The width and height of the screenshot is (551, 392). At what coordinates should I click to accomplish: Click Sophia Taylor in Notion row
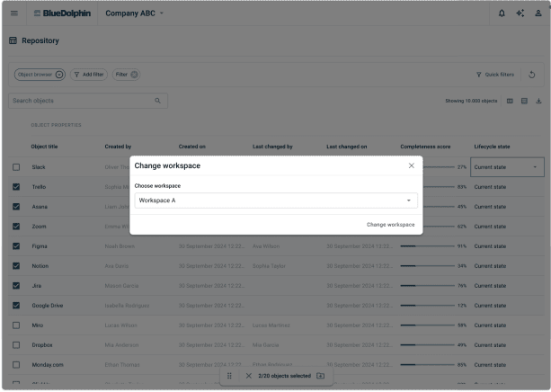point(269,266)
